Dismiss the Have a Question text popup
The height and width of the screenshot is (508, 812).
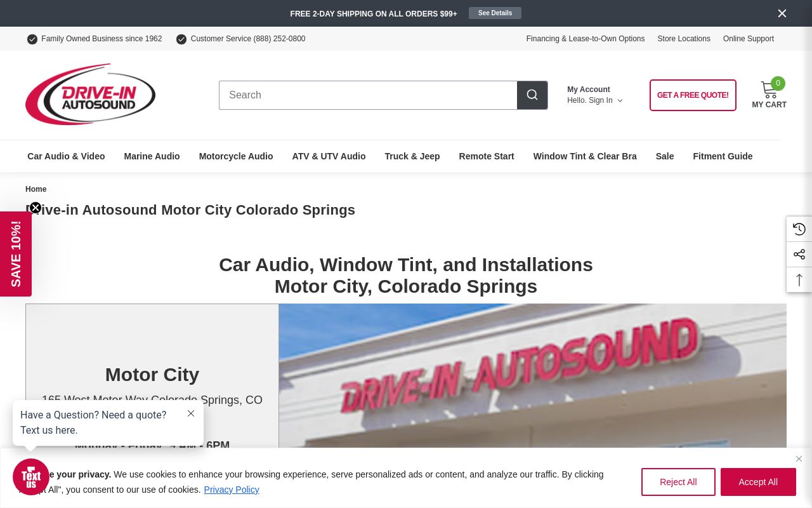tap(191, 413)
